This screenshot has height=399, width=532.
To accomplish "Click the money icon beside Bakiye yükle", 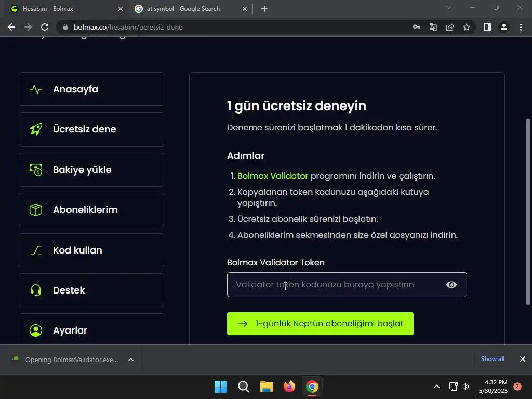I will (x=36, y=170).
